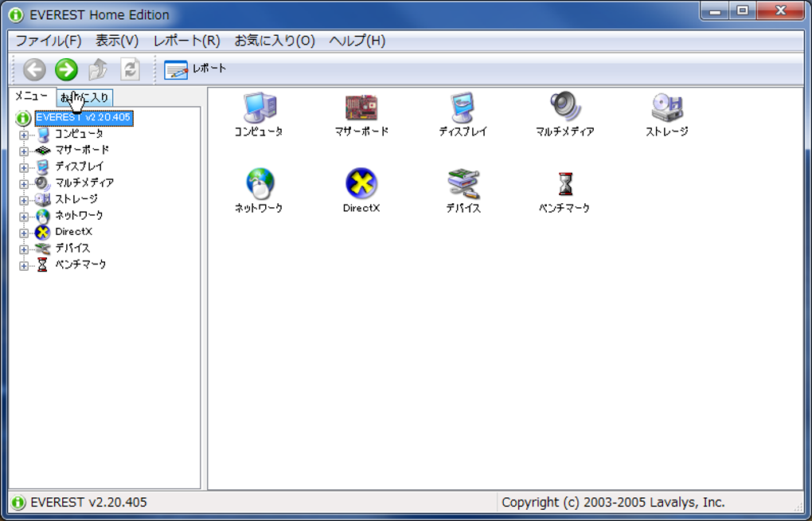The height and width of the screenshot is (521, 812).
Task: Switch to the お気に入り tab in the left panel
Action: pos(84,97)
